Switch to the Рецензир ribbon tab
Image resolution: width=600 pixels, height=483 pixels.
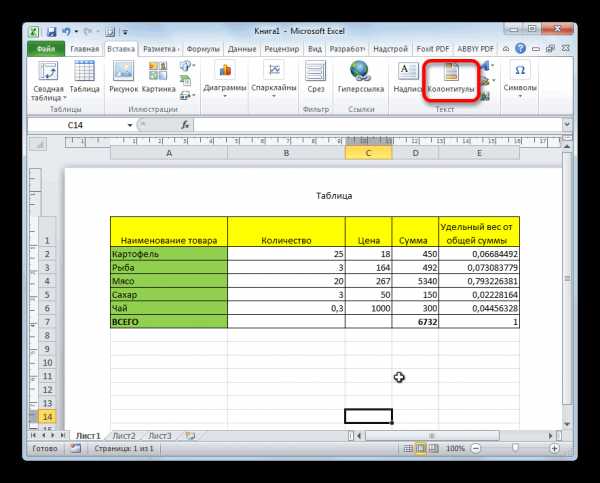[x=282, y=49]
